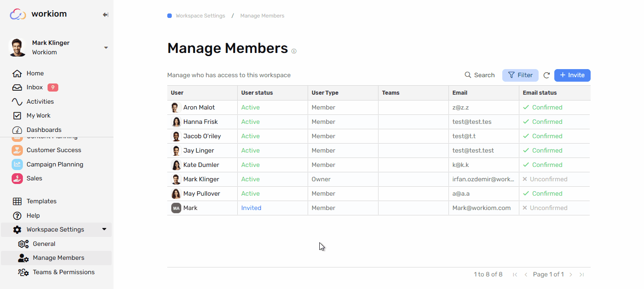The height and width of the screenshot is (289, 644).
Task: Open the Mark Klinger profile dropdown
Action: (106, 47)
